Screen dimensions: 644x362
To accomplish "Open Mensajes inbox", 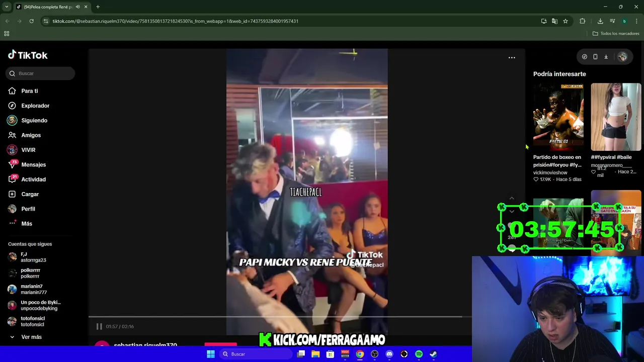I will [x=33, y=164].
